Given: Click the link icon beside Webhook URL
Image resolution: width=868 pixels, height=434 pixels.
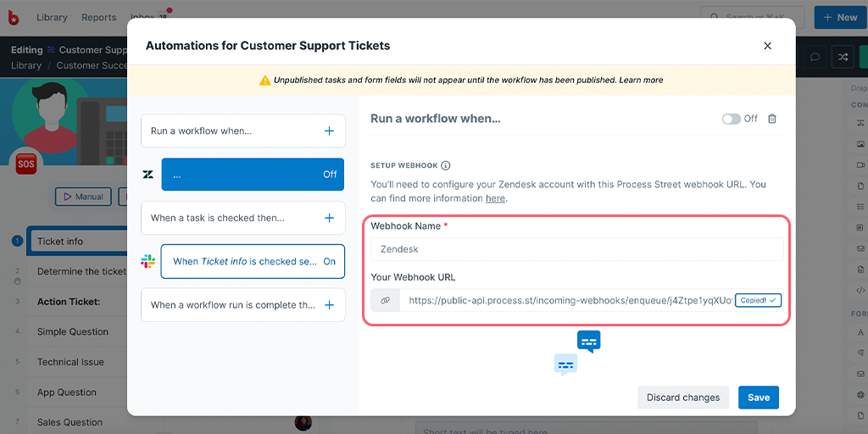Looking at the screenshot, I should tap(386, 300).
